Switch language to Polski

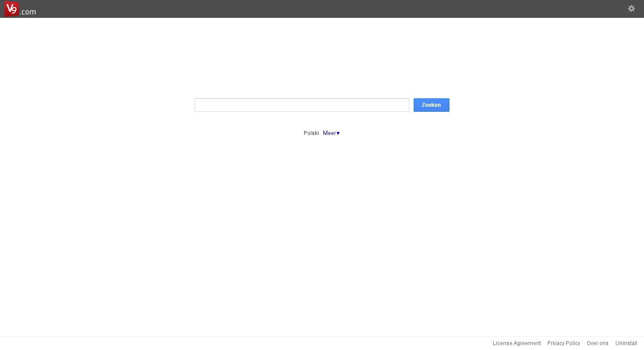311,133
